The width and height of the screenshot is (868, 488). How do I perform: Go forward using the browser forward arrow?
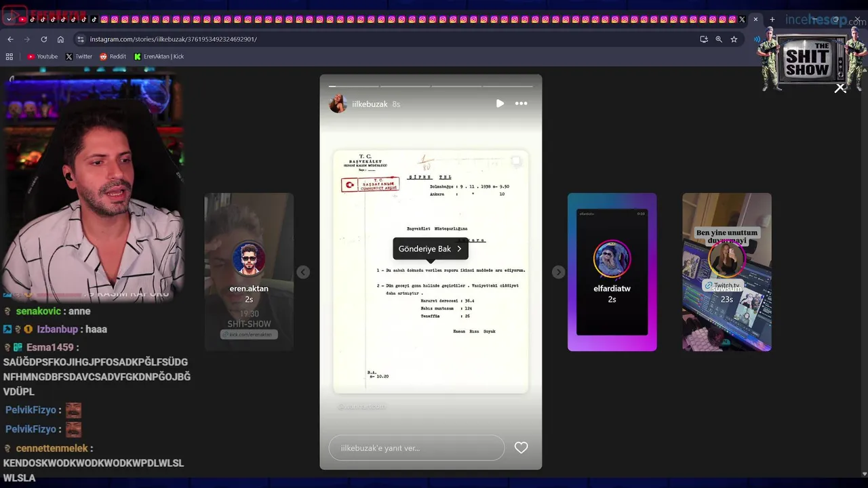(27, 39)
